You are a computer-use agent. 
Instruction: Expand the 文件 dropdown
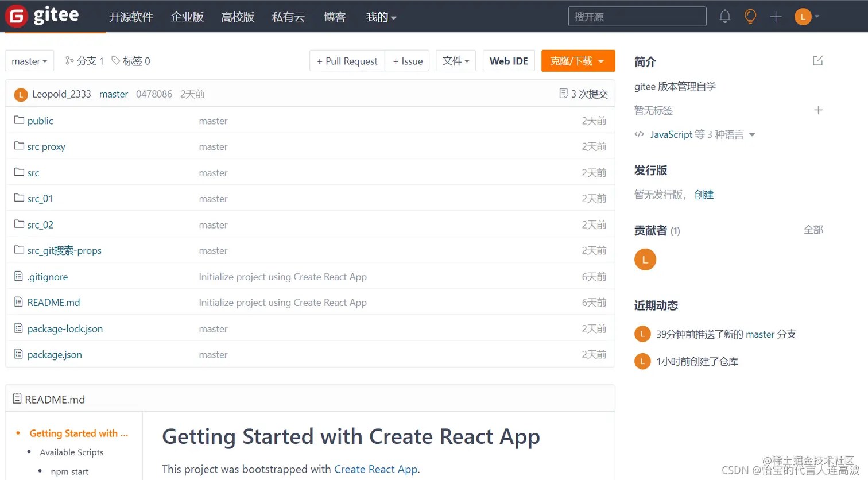point(456,61)
